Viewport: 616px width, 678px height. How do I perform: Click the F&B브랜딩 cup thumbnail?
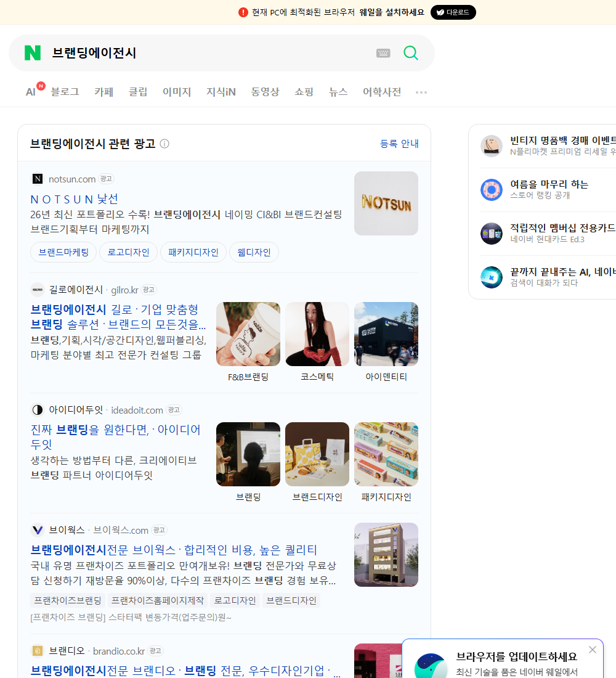click(x=248, y=334)
